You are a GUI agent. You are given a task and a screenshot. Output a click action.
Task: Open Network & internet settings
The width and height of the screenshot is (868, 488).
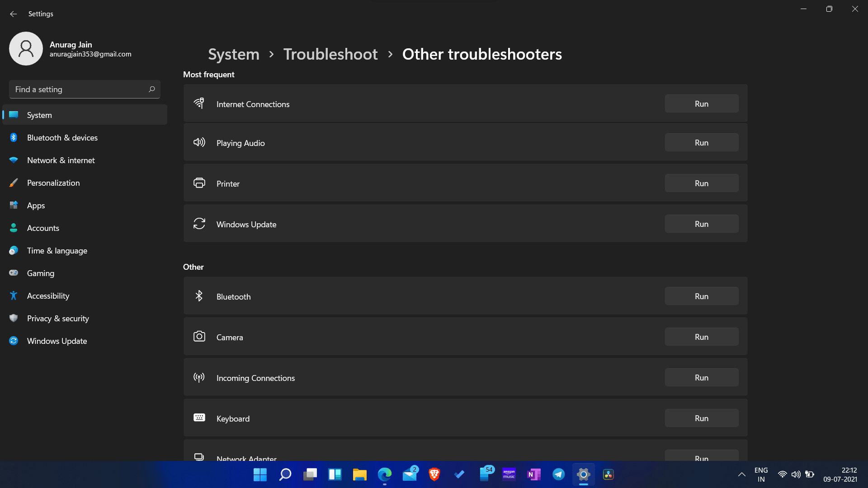[x=61, y=160]
